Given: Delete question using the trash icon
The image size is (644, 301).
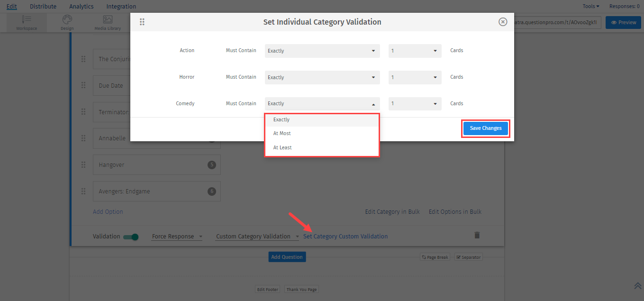Looking at the screenshot, I should tap(477, 235).
